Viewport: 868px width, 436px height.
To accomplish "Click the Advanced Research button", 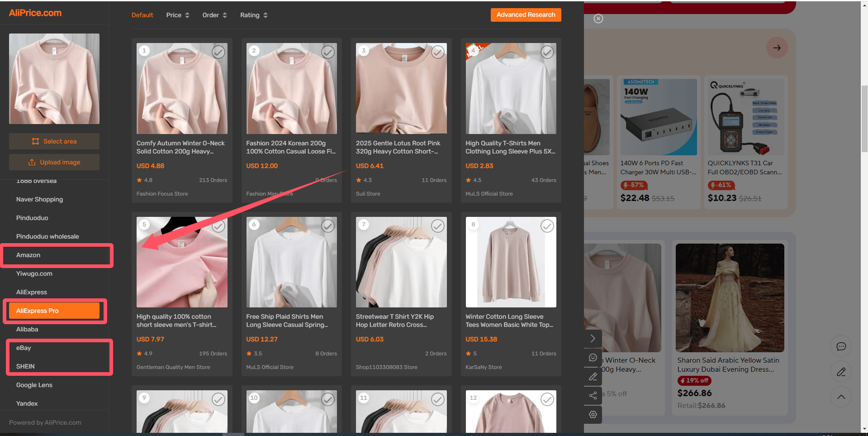I will click(x=526, y=15).
